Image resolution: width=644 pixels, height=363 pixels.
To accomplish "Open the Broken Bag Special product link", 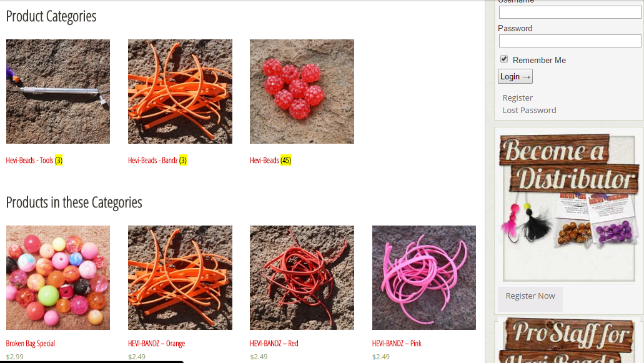I will 31,343.
